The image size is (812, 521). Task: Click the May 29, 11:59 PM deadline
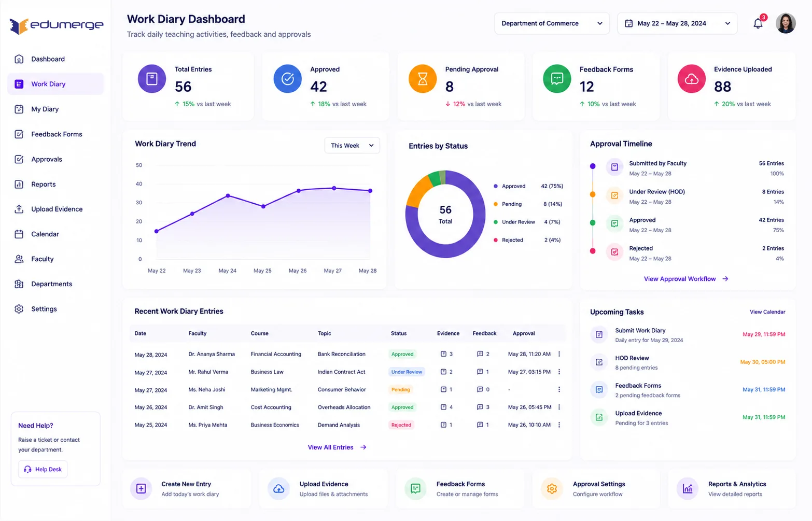(x=764, y=334)
